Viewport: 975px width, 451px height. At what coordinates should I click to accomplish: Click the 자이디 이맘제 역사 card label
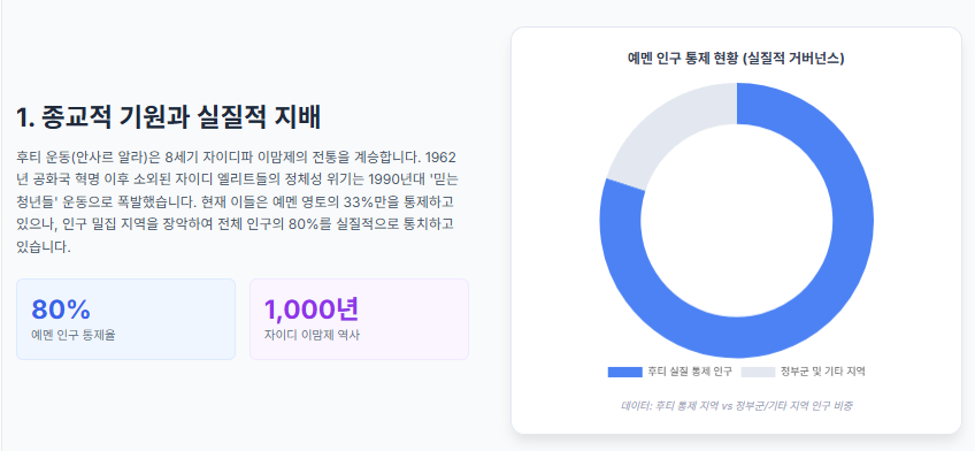312,335
